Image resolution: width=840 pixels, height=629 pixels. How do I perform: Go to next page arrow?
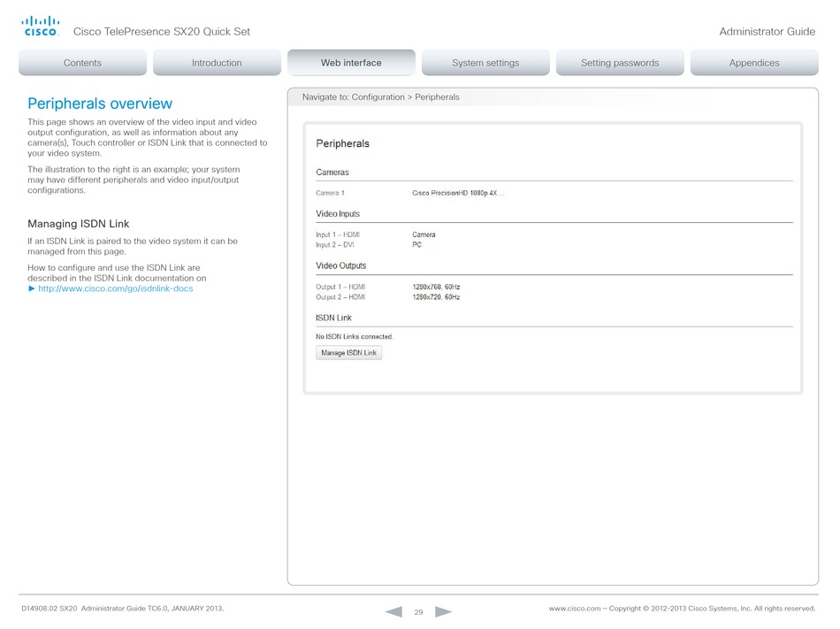443,611
